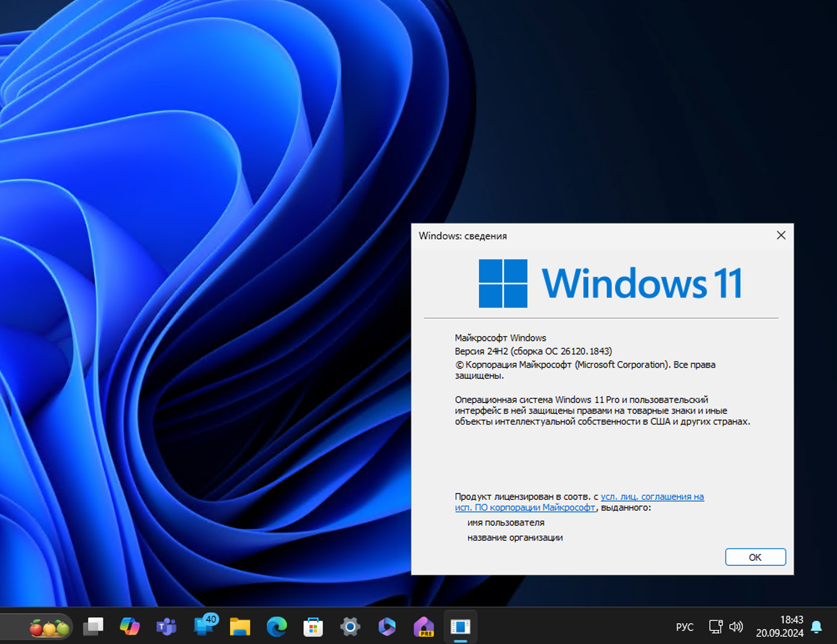Screen dimensions: 837x644
Task: Open the Dev Home preview app
Action: [x=424, y=626]
